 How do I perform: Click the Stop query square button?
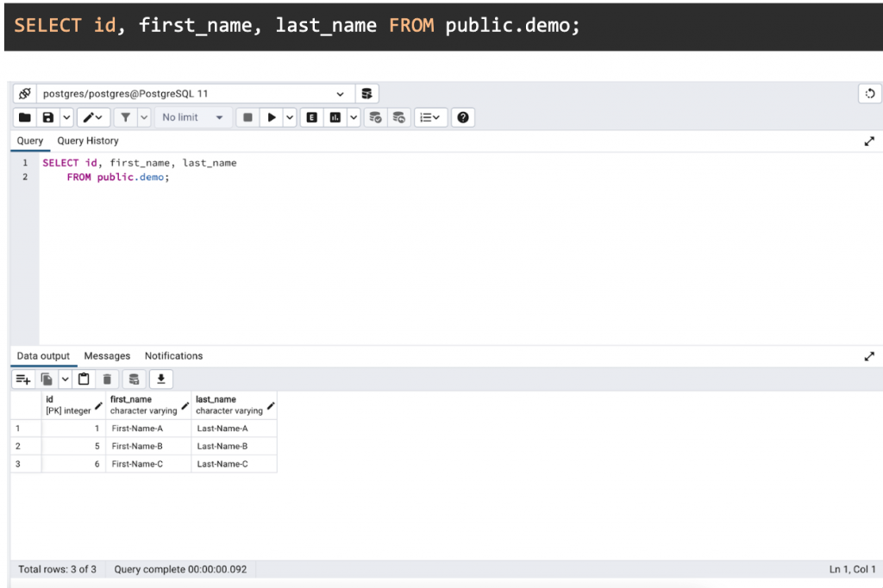coord(247,117)
